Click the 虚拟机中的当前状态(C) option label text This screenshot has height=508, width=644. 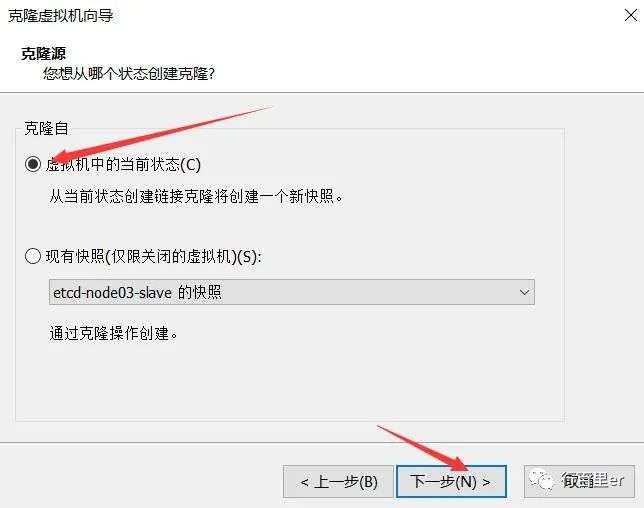[x=123, y=165]
